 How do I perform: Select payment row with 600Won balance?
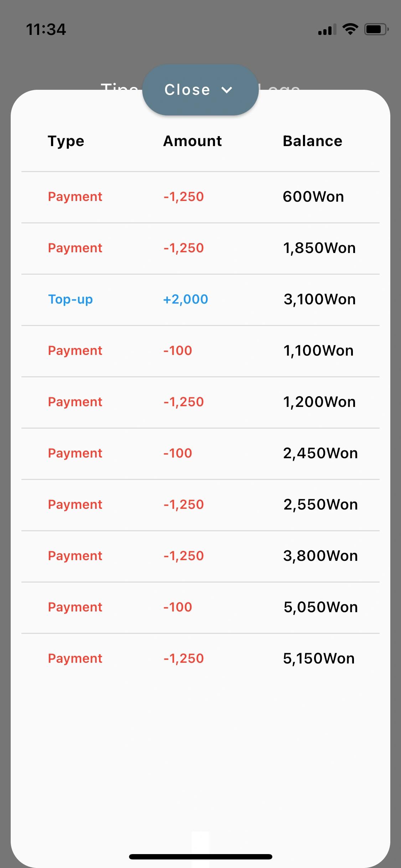200,197
